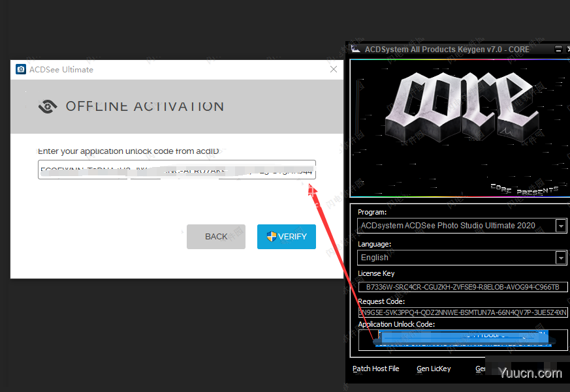Expand the Language dropdown arrow
Screen dimensions: 570x392
coord(561,258)
